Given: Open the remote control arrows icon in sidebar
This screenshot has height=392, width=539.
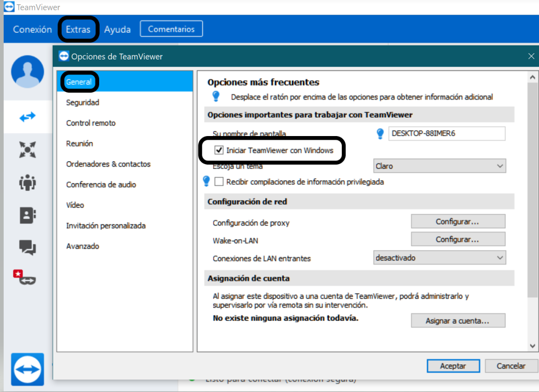Looking at the screenshot, I should pos(27,117).
